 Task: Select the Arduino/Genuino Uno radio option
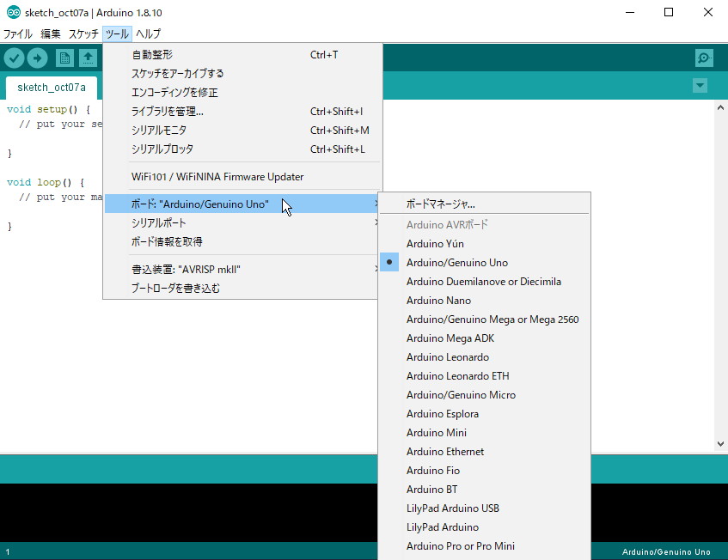click(485, 263)
